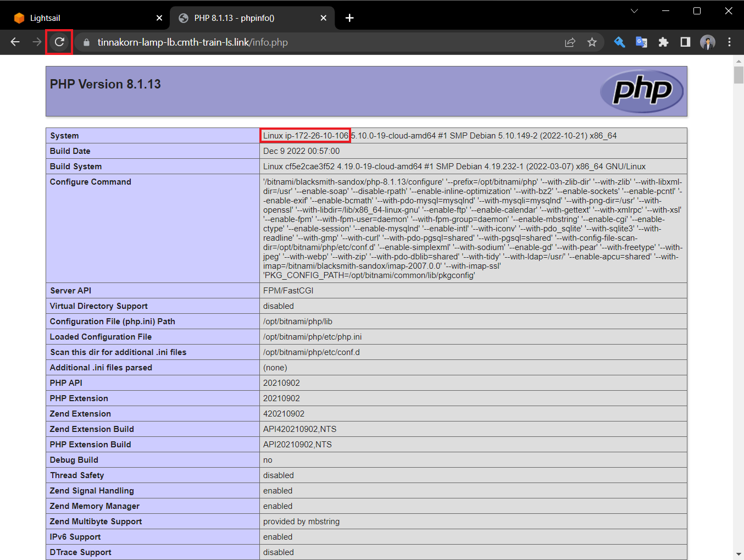The height and width of the screenshot is (560, 744).
Task: Go back to the previous page
Action: click(15, 42)
